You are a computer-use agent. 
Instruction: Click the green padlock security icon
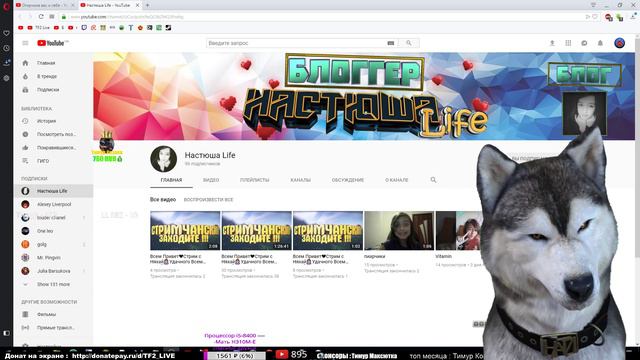(64, 17)
